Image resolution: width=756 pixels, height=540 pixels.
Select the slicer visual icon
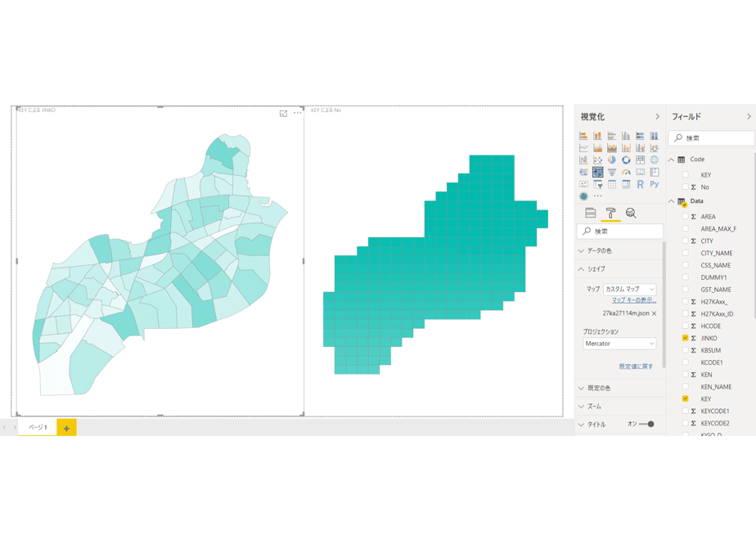(x=597, y=184)
